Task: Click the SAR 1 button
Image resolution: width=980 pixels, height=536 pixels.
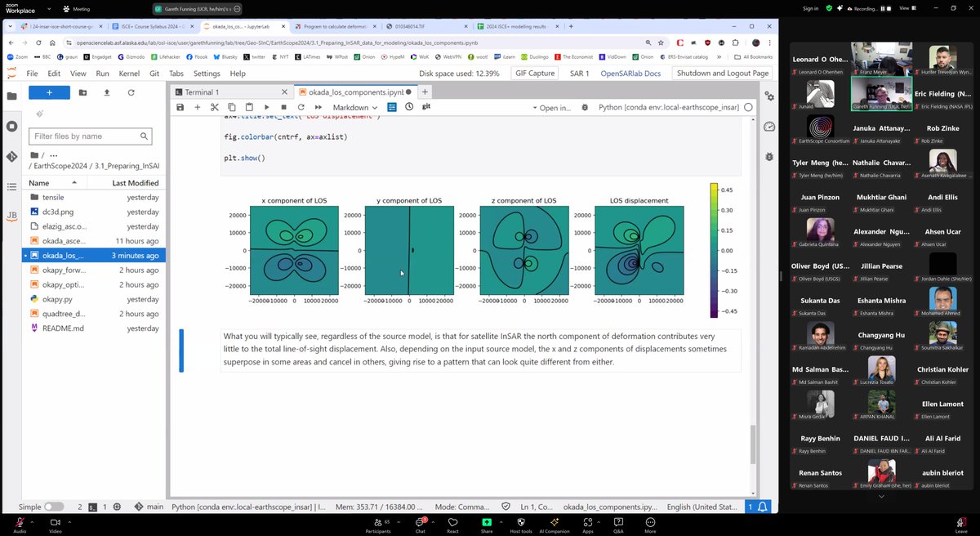Action: (579, 74)
